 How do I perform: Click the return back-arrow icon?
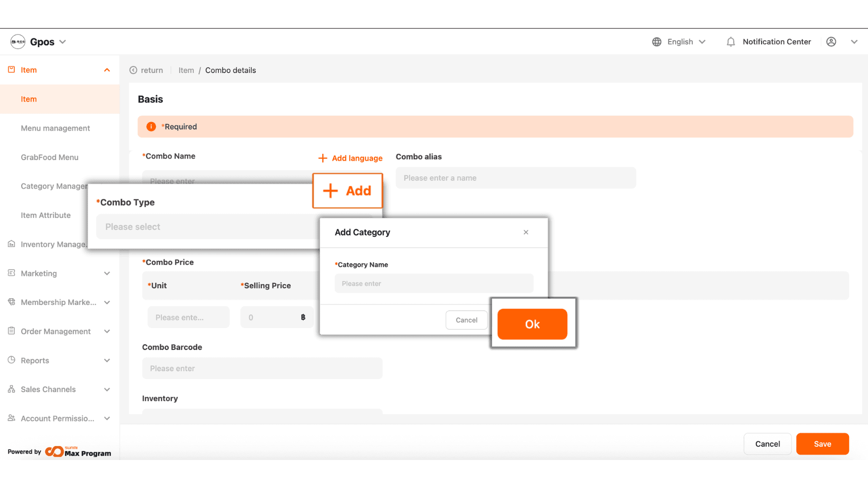133,70
